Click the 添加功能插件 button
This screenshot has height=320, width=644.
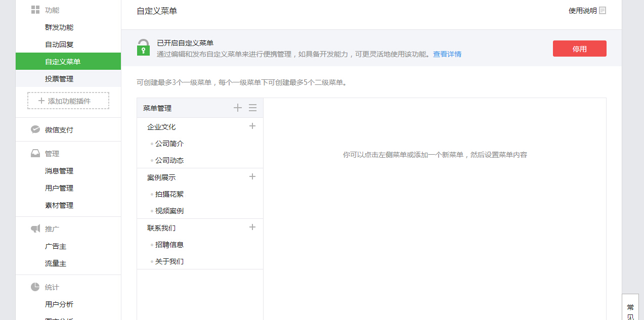pyautogui.click(x=68, y=101)
